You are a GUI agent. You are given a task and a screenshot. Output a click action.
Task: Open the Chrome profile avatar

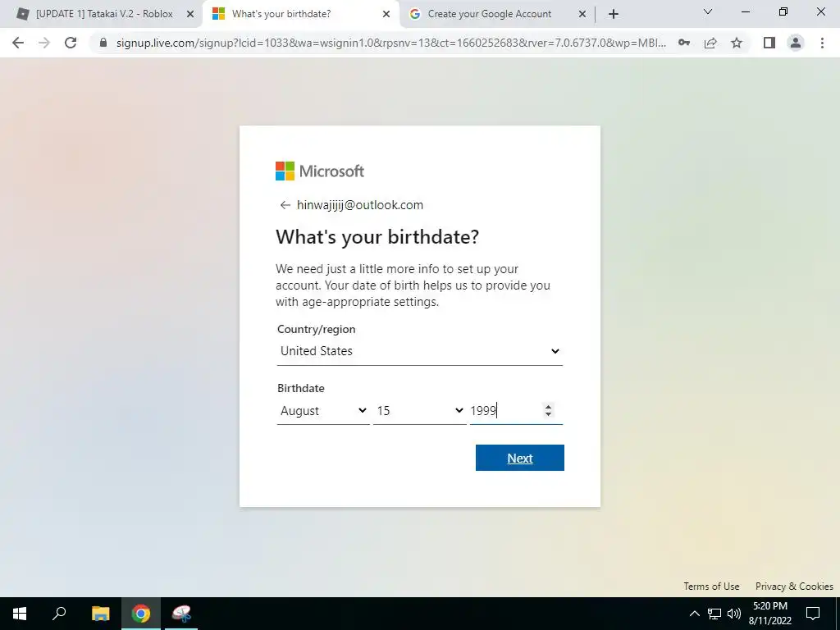pyautogui.click(x=796, y=43)
